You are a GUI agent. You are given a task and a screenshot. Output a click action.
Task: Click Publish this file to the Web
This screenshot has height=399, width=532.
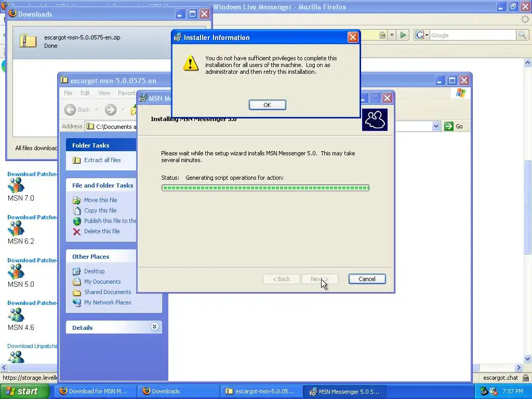point(110,221)
